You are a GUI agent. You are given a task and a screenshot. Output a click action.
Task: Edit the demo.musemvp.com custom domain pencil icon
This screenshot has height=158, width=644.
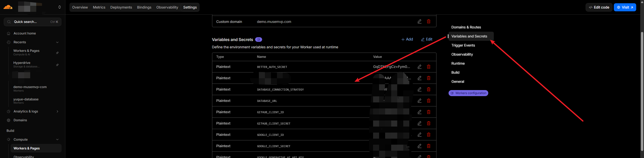[x=419, y=22]
